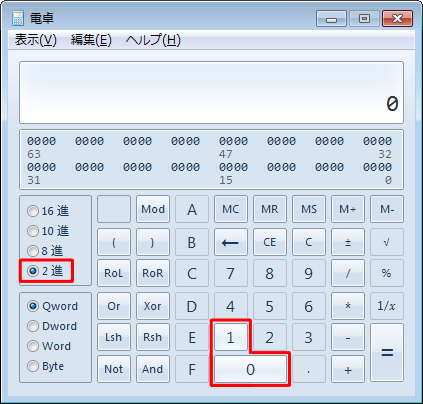Click the hex digit C key beside RoR

tap(192, 273)
